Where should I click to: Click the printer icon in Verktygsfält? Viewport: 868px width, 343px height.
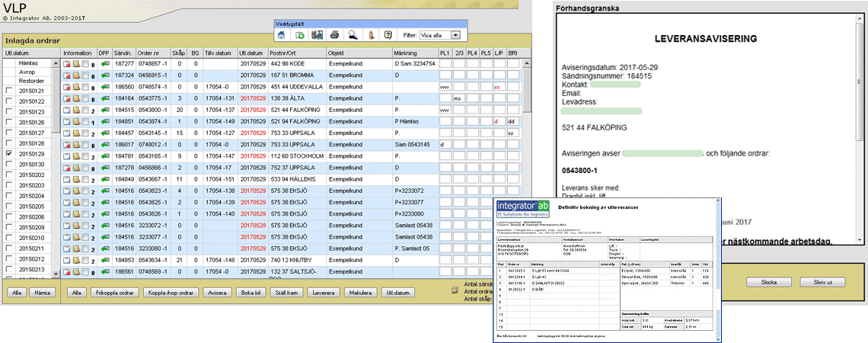tap(334, 35)
